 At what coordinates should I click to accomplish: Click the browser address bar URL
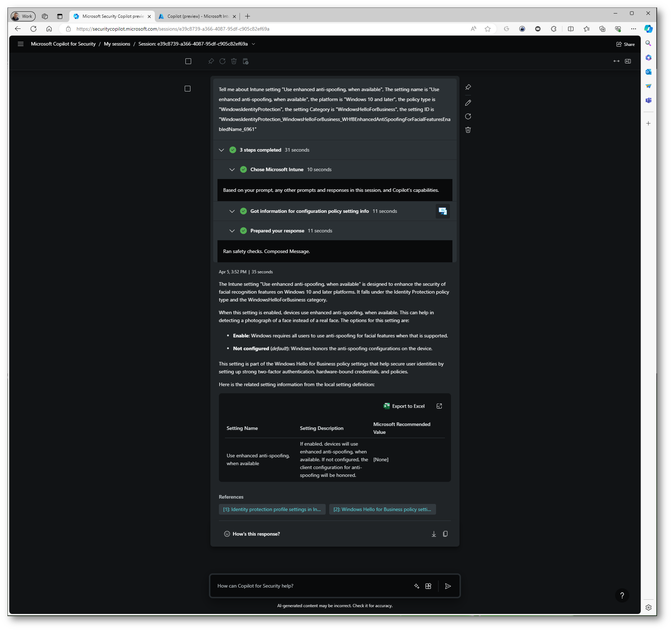pyautogui.click(x=173, y=29)
